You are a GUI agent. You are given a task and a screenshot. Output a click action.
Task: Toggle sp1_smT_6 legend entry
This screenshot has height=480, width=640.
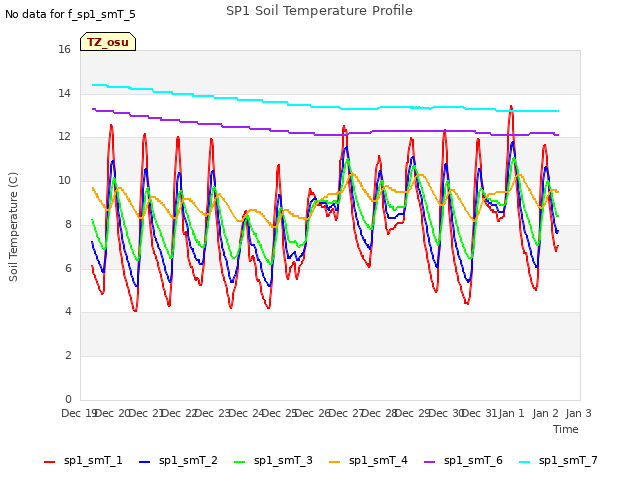(x=463, y=460)
